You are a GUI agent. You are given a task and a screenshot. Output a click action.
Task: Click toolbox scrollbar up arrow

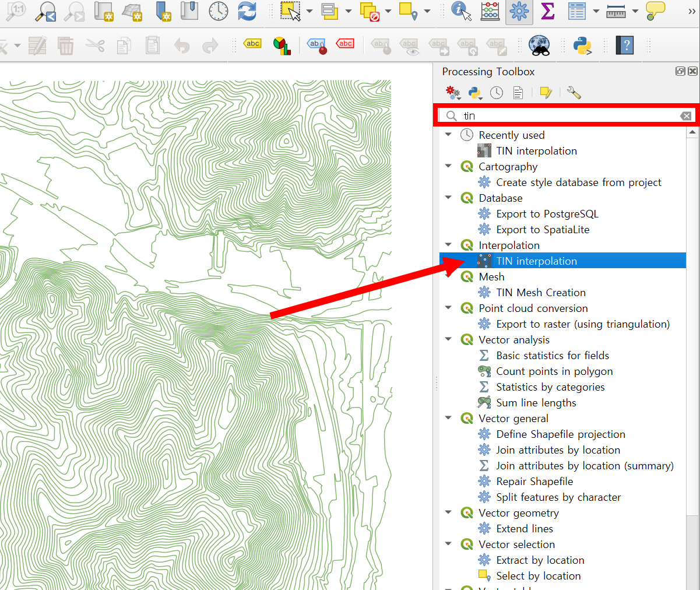(x=692, y=132)
